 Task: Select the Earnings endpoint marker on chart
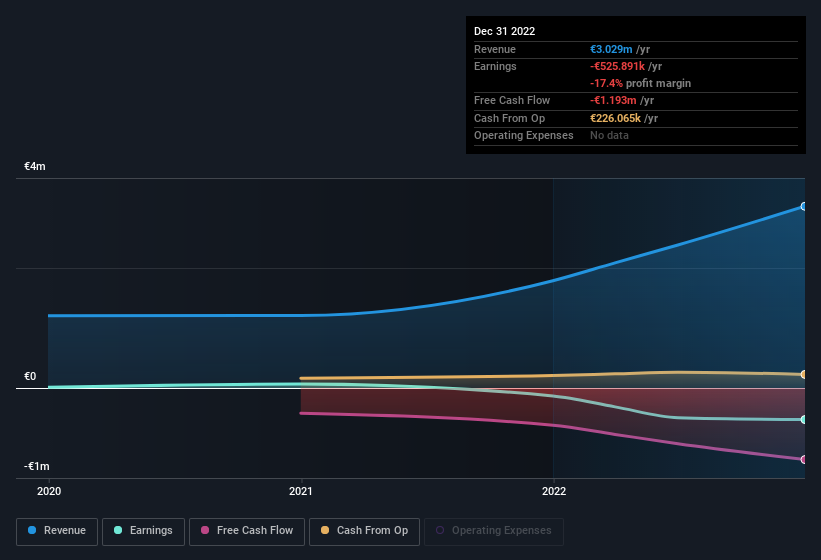pos(803,420)
